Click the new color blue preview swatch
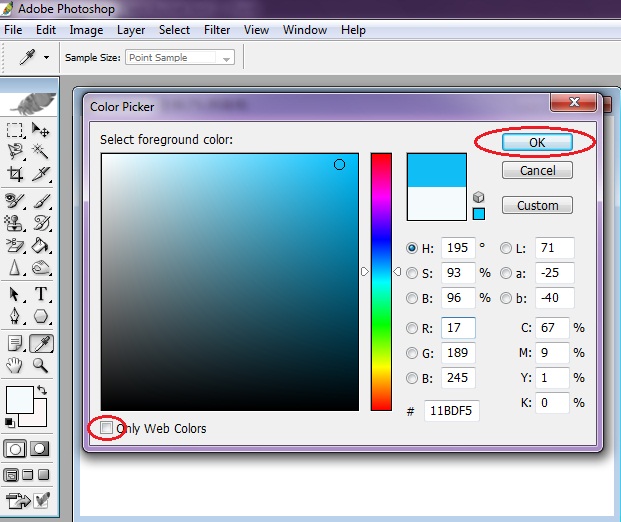The width and height of the screenshot is (621, 522). 436,170
